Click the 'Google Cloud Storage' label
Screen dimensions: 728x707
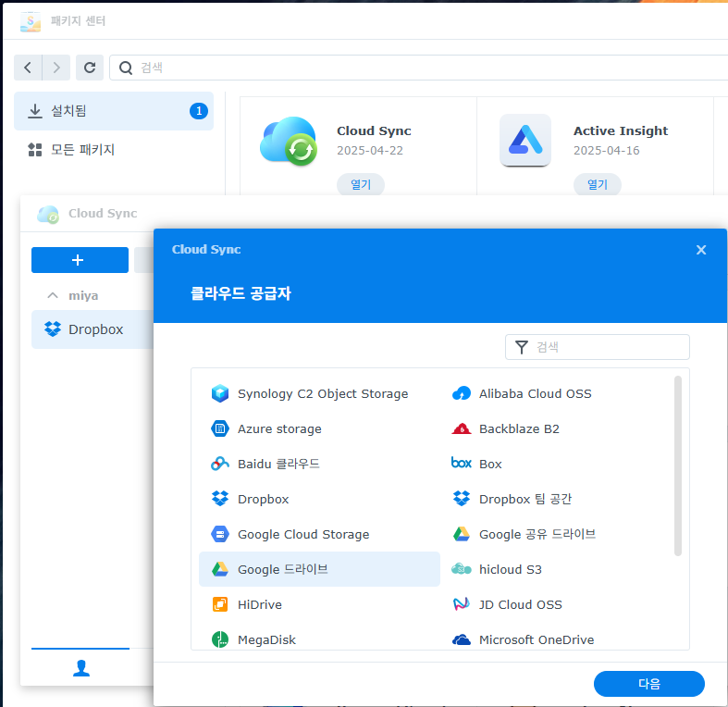[303, 535]
